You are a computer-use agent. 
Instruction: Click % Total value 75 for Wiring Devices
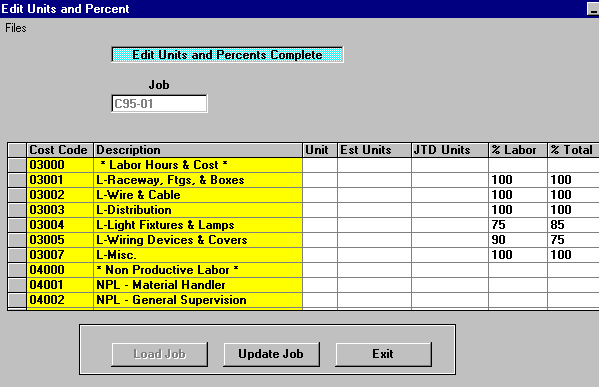click(573, 240)
